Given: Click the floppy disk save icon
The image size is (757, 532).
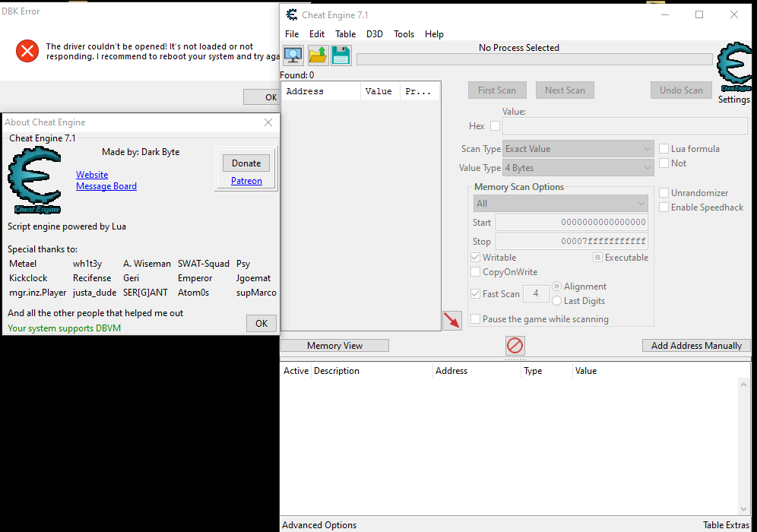Looking at the screenshot, I should click(x=340, y=55).
